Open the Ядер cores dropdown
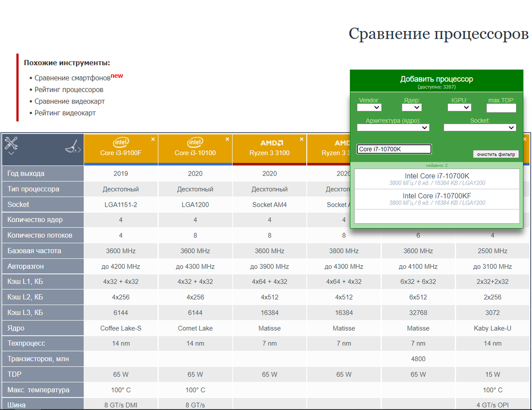 click(x=412, y=107)
